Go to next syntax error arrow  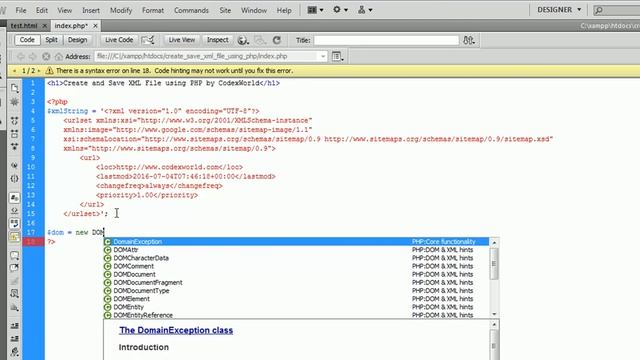pos(39,71)
